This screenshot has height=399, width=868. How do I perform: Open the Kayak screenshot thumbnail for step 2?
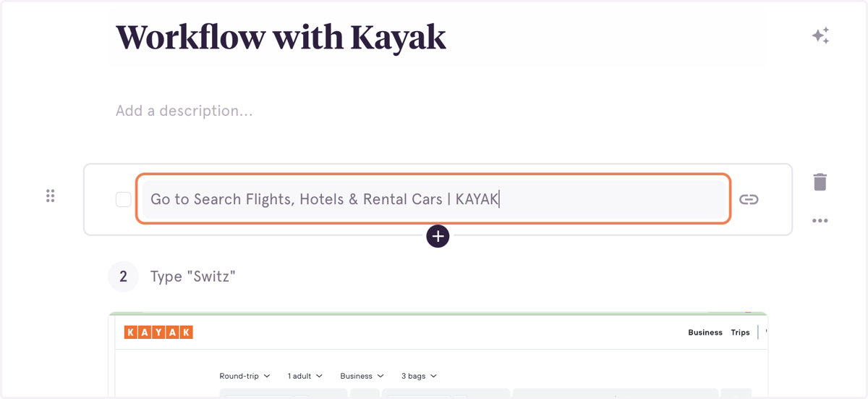(x=438, y=355)
